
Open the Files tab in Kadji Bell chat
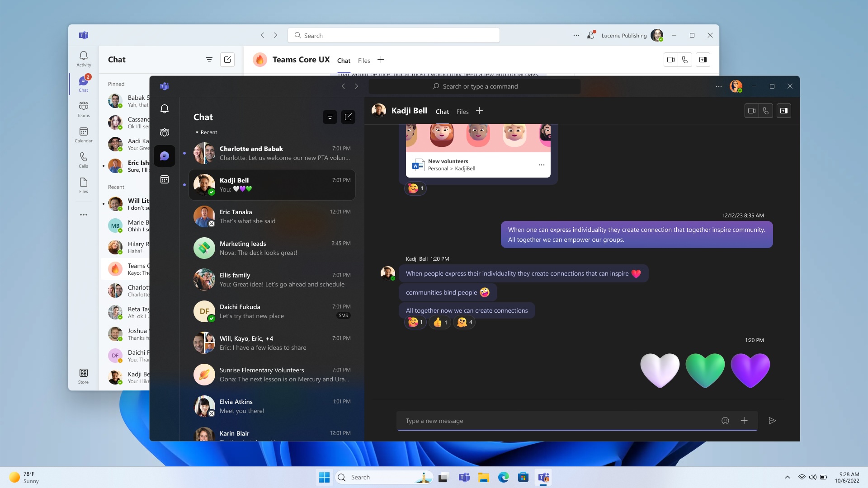[462, 112]
